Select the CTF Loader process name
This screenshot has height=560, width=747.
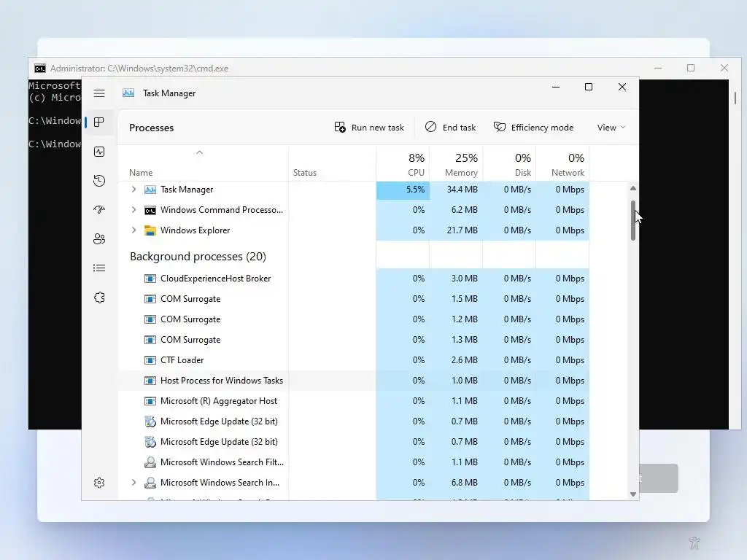tap(182, 360)
